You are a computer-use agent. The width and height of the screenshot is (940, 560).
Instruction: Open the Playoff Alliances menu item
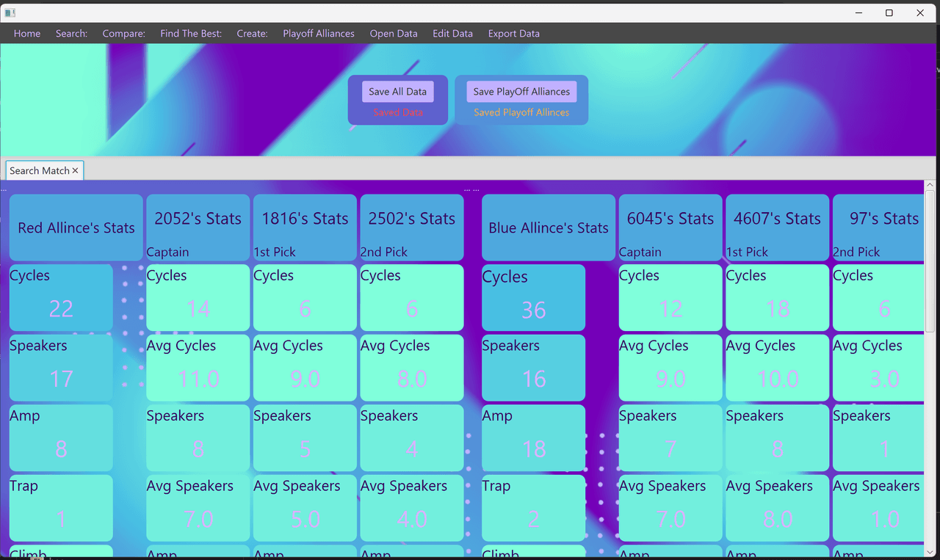[319, 34]
